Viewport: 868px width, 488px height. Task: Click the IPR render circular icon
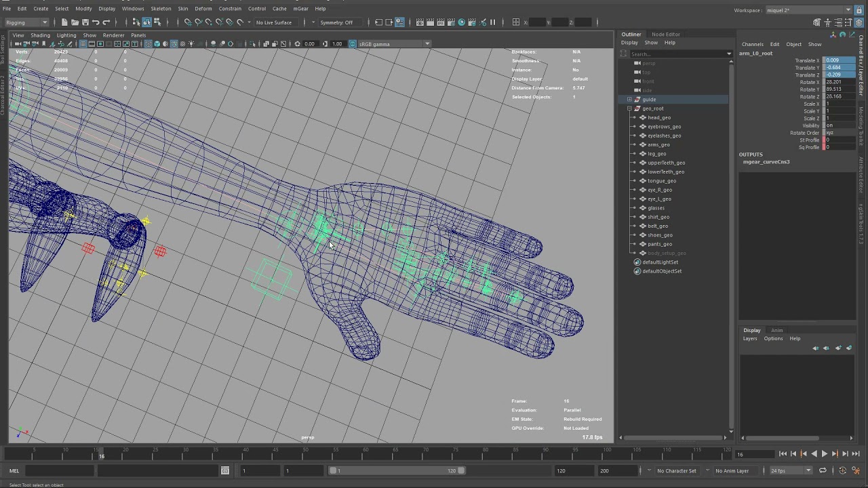[x=462, y=22]
